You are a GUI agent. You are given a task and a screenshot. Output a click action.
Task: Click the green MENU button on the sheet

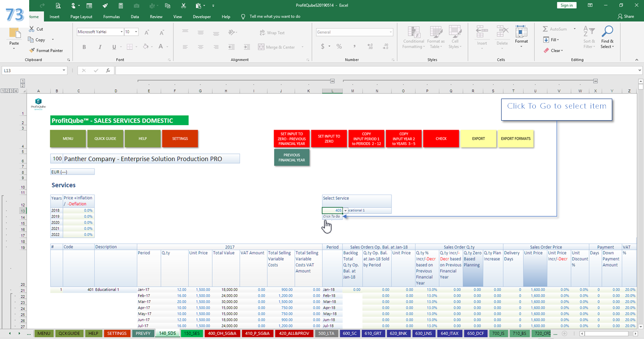68,139
